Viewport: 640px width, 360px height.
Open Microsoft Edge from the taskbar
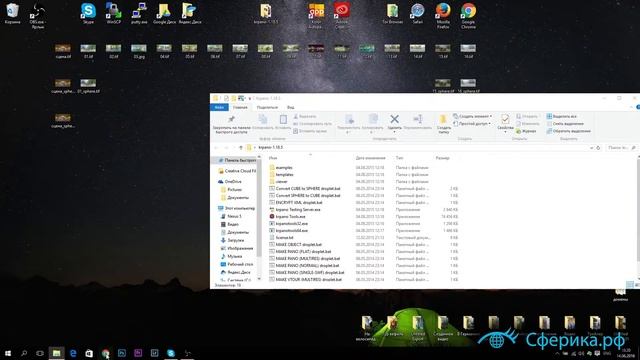[x=73, y=353]
